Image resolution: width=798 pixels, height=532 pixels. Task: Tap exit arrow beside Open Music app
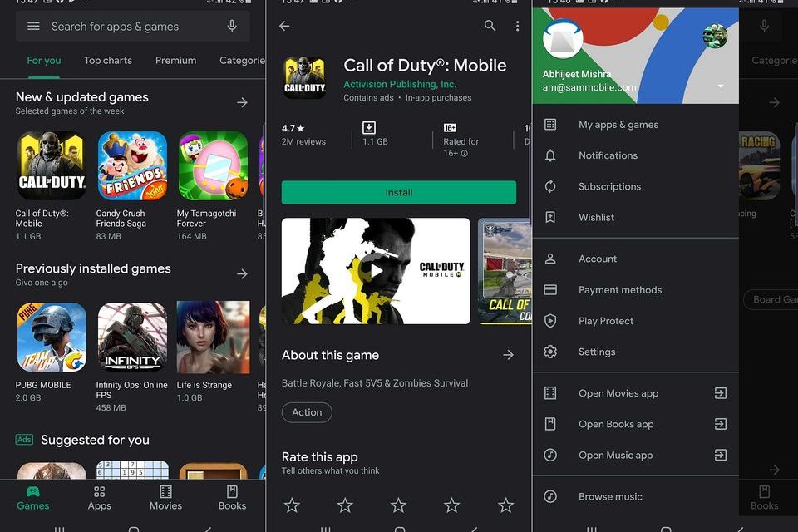click(x=721, y=456)
